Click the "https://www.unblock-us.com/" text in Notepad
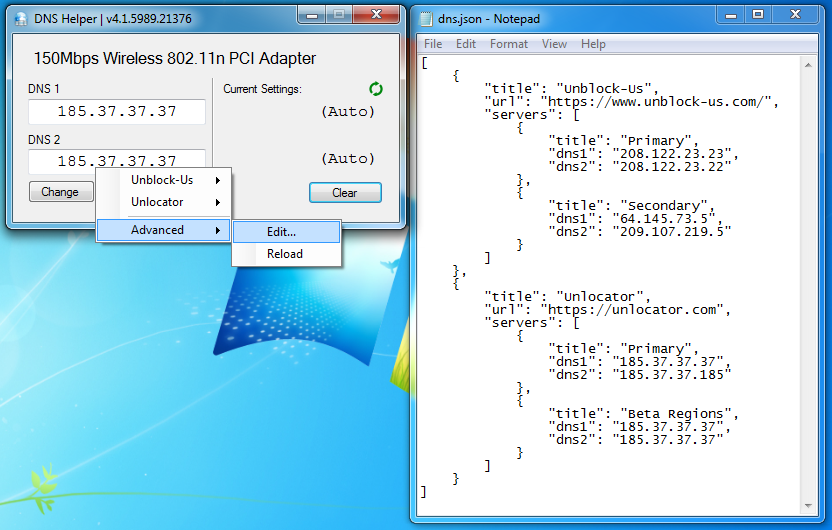 click(x=656, y=101)
